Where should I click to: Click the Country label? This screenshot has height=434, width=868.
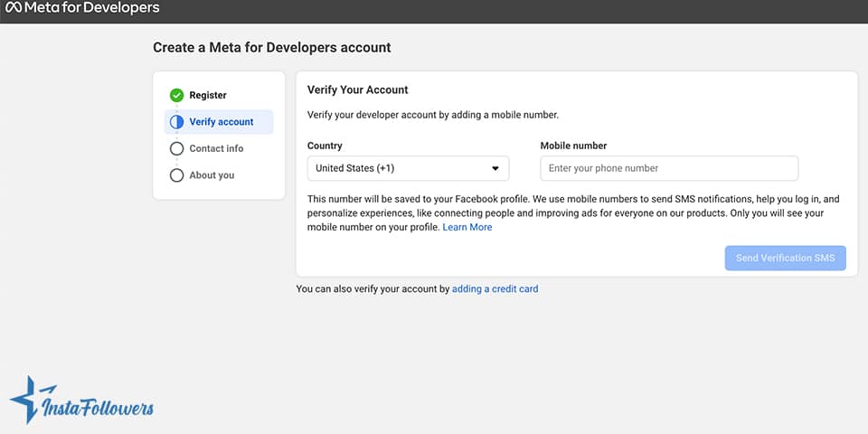325,146
